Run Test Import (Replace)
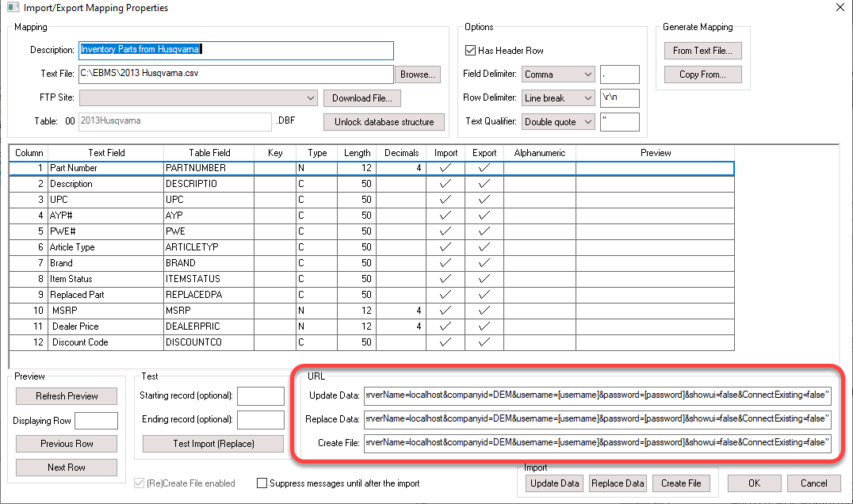Screen dimensions: 853x504 (x=213, y=444)
